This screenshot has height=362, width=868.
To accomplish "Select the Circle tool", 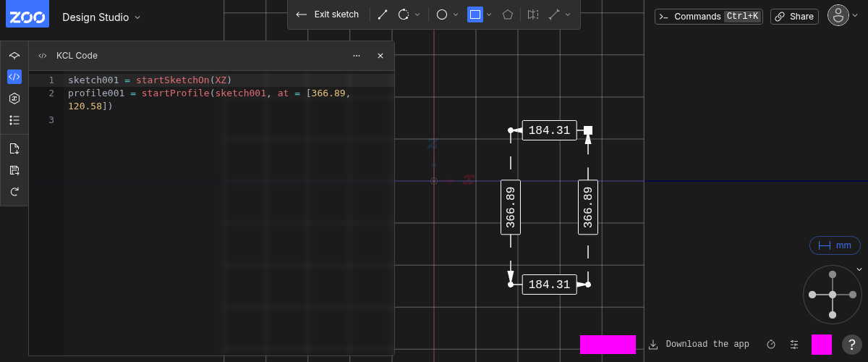I will click(x=441, y=14).
